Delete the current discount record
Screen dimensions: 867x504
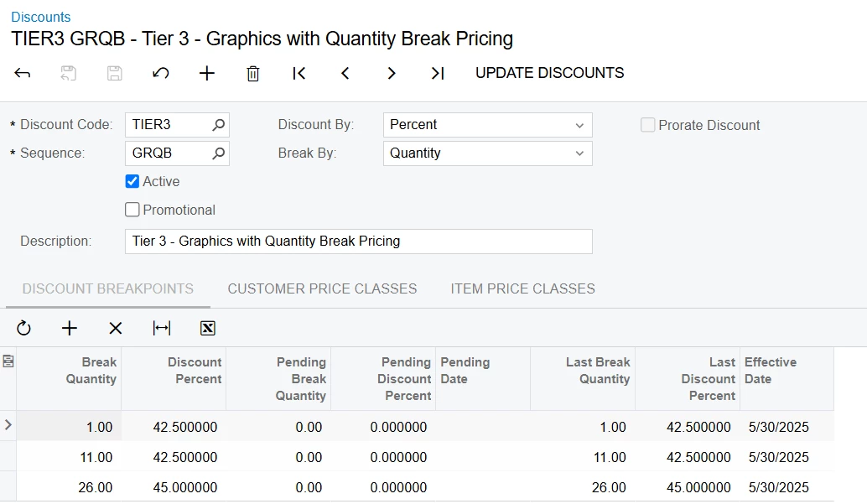point(253,74)
